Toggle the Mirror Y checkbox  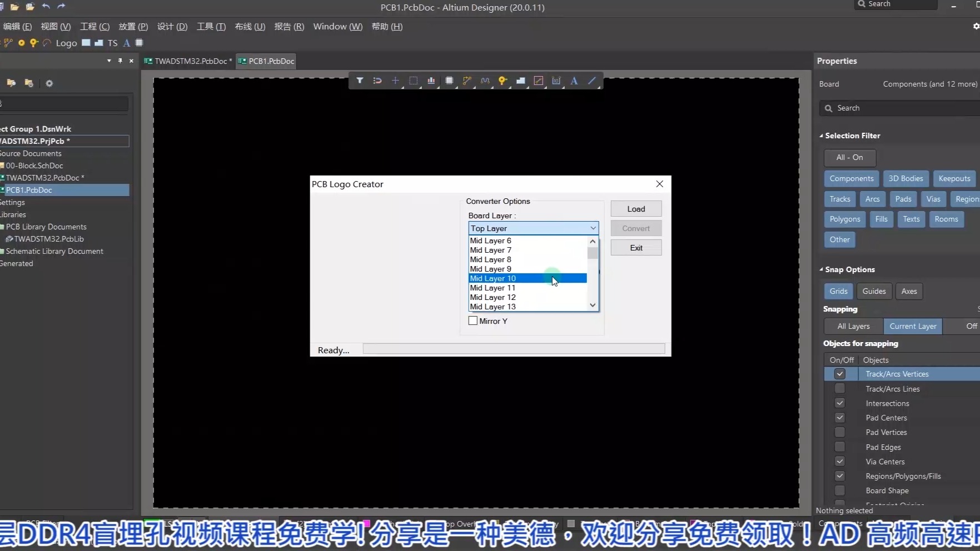coord(473,321)
